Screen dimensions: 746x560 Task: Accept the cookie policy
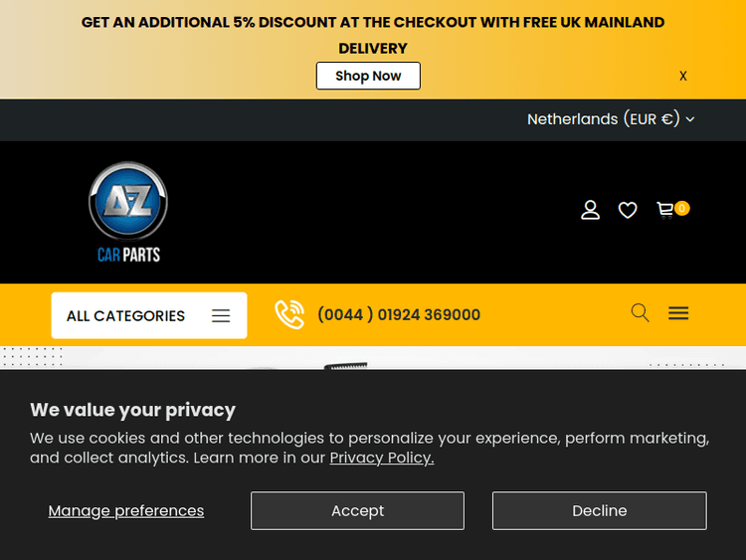coord(357,510)
